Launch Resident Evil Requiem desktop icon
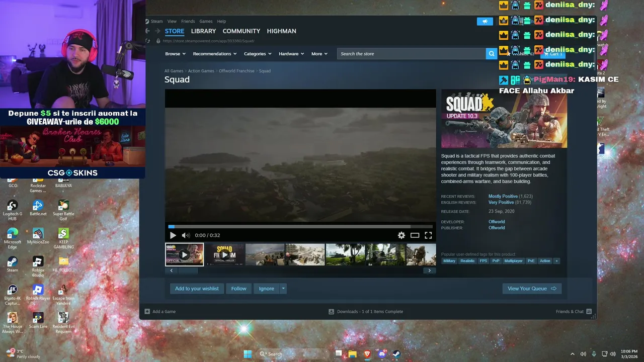 click(63, 323)
